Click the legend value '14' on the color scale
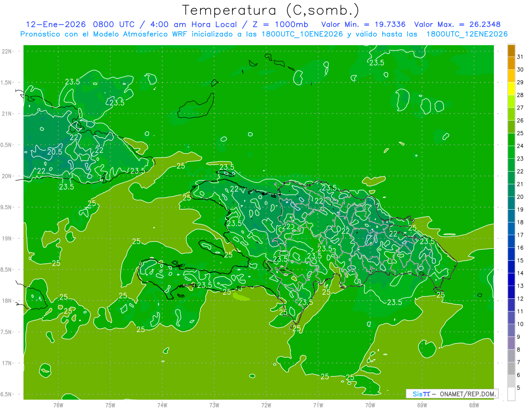This screenshot has height=411, width=532. 520,273
